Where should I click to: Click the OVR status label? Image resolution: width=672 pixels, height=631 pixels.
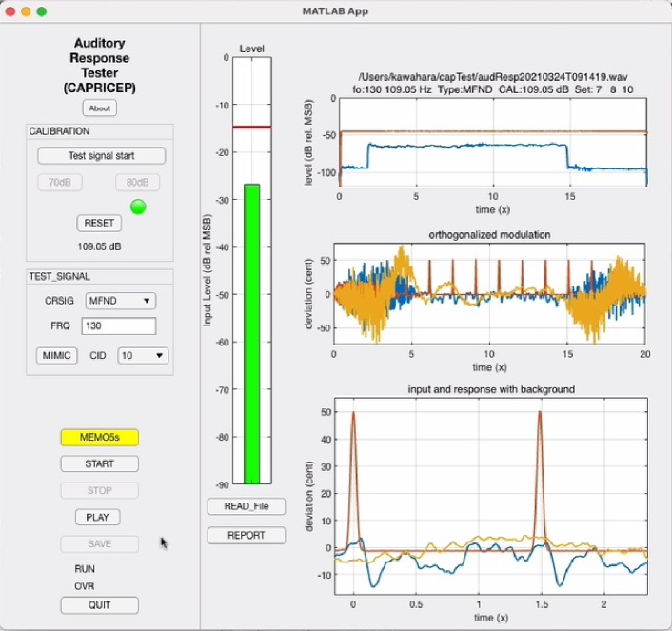click(84, 586)
